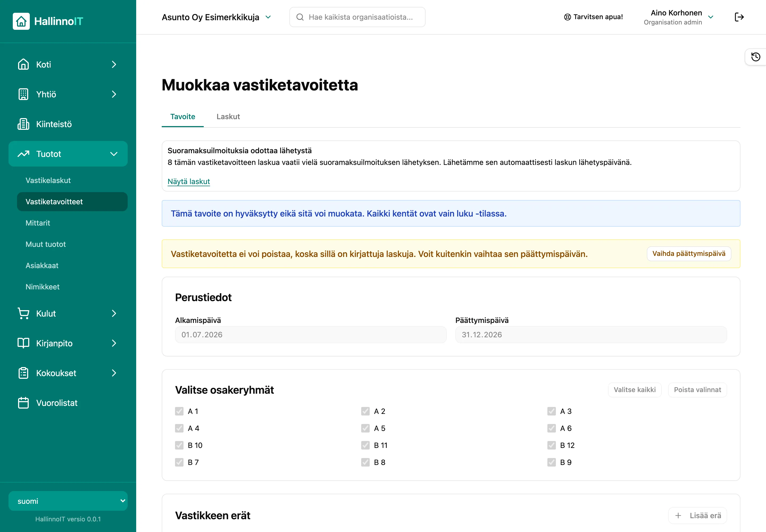Toggle the B 10 checkbox
The height and width of the screenshot is (532, 766).
coord(179,445)
